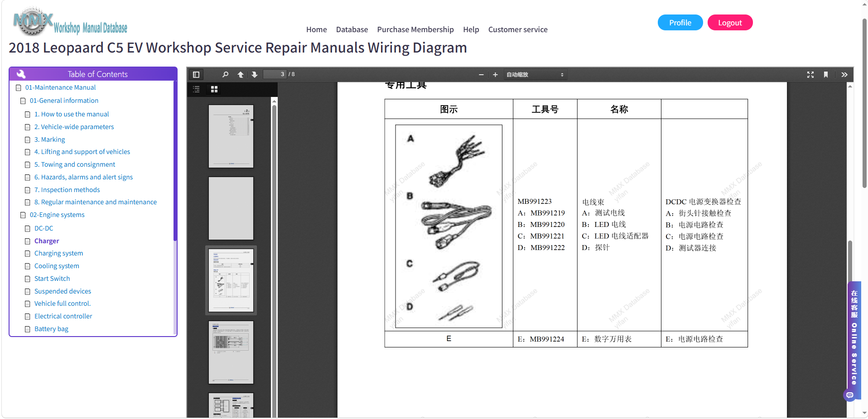Open the find-in-document search icon
Screen dimensions: 868x419
point(225,75)
